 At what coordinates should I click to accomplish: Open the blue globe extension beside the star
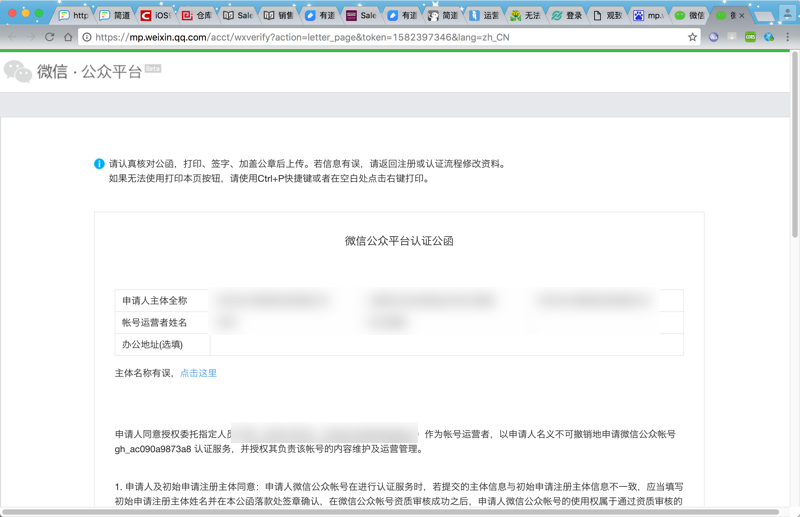(713, 37)
